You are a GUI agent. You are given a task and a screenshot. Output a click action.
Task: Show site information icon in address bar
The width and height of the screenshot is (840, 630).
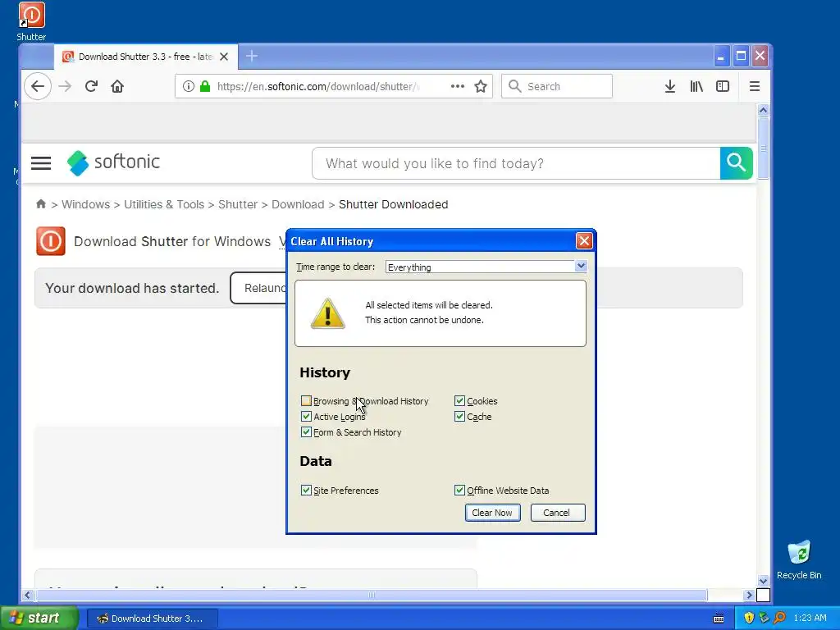tap(188, 86)
